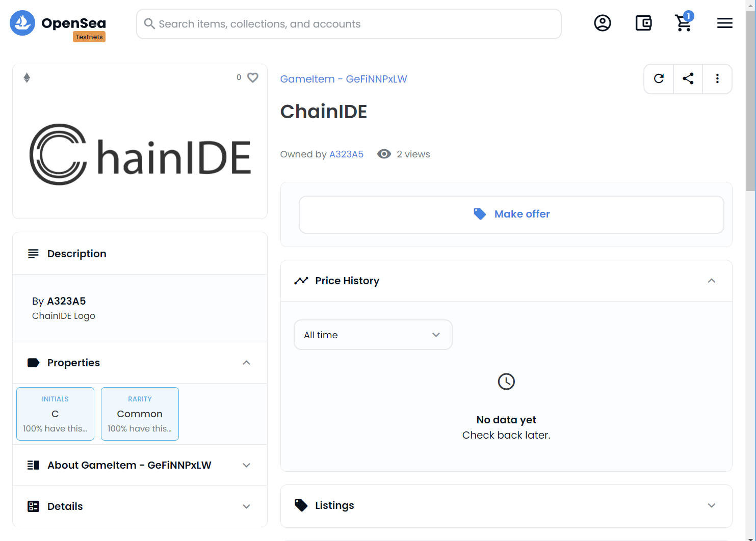Click the page's vertical scrollbar thumb
This screenshot has width=756, height=541.
(750, 102)
